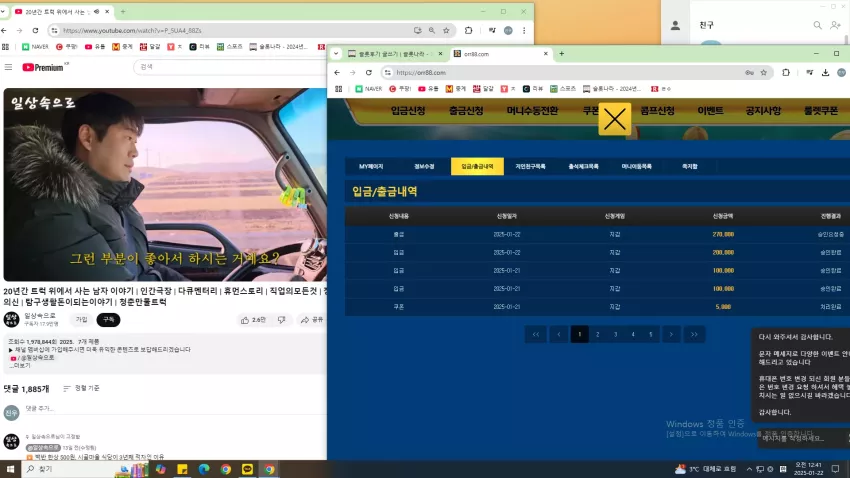Search friends in the KakaoTalk 친구 window
The image size is (850, 478).
point(817,25)
